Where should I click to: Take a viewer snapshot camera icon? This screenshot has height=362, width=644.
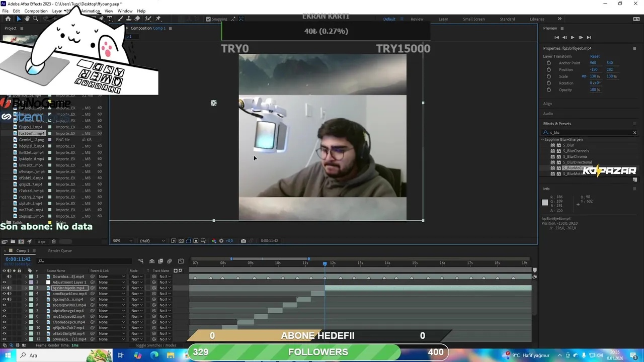point(244,241)
